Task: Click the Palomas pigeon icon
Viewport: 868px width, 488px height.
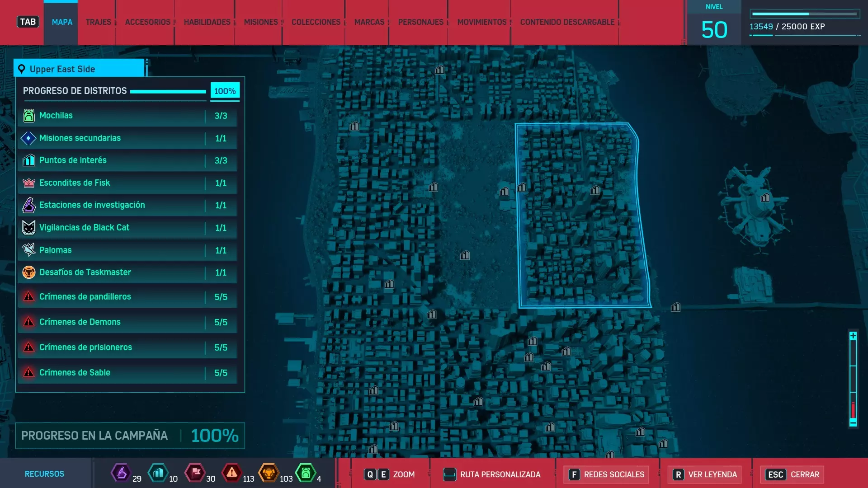Action: (28, 250)
